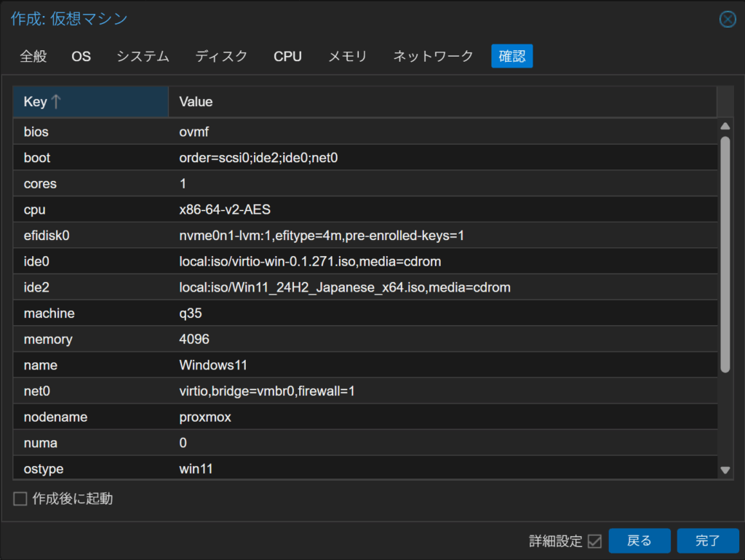
Task: Select the efidisk0 row
Action: click(x=364, y=236)
